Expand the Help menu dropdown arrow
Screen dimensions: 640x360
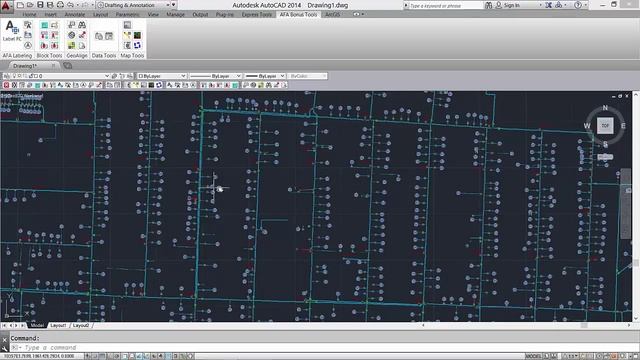pyautogui.click(x=586, y=5)
